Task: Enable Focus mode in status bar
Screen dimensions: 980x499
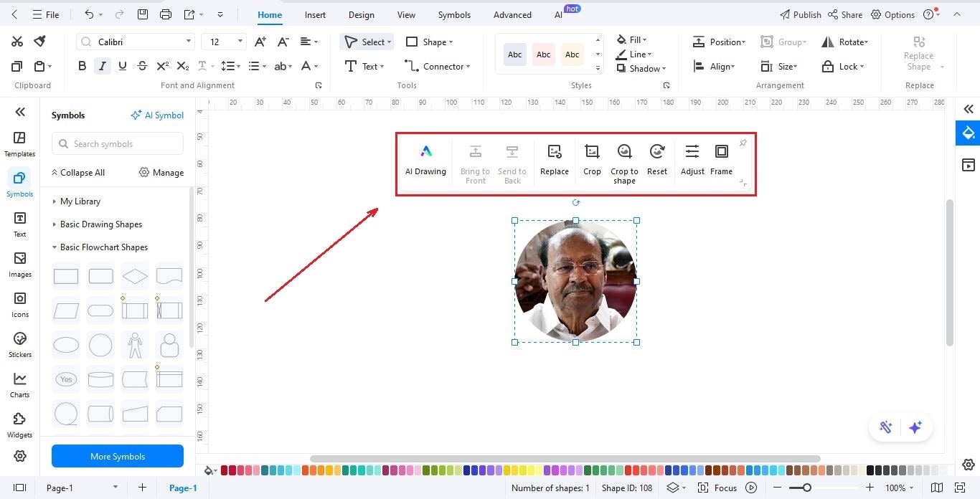Action: pos(719,488)
